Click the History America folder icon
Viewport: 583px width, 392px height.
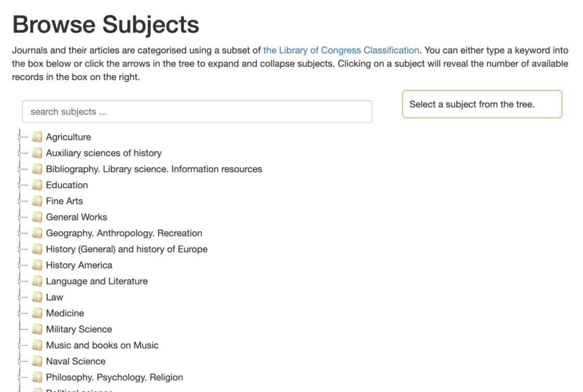pos(37,265)
